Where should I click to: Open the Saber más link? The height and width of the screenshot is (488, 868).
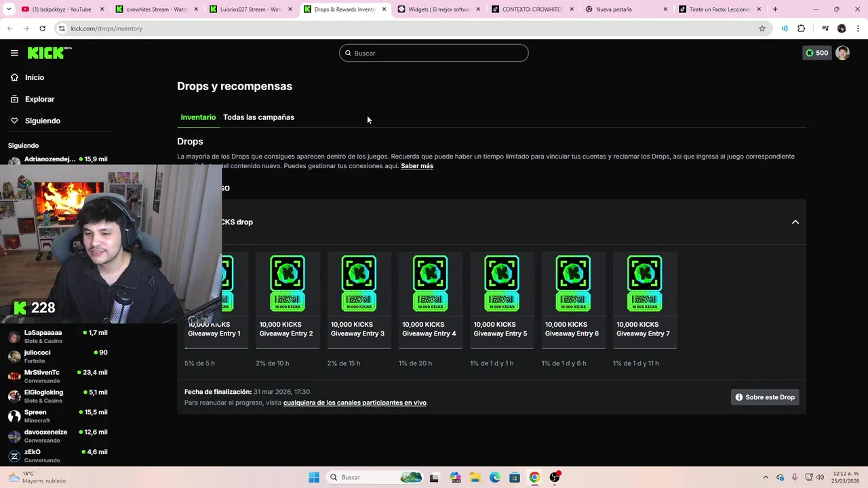pyautogui.click(x=417, y=166)
